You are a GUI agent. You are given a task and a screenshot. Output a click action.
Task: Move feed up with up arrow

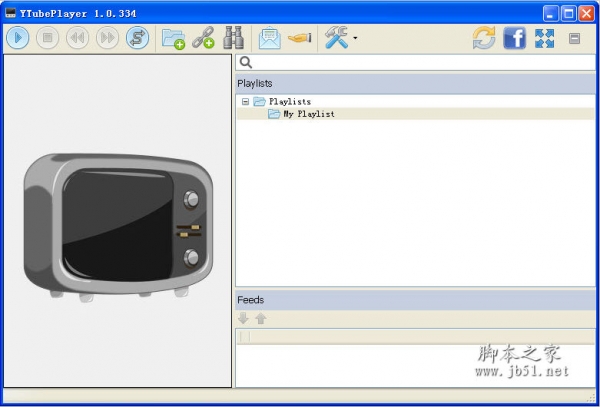tap(261, 318)
